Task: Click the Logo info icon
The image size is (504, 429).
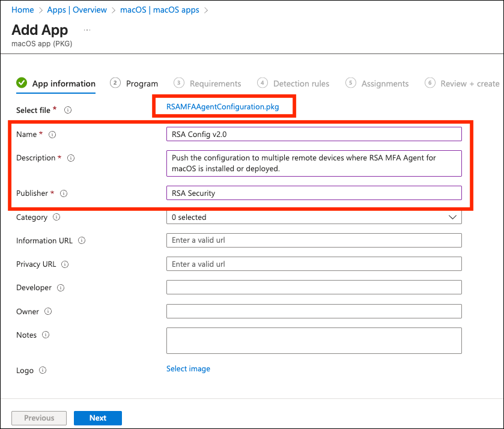Action: [x=43, y=371]
